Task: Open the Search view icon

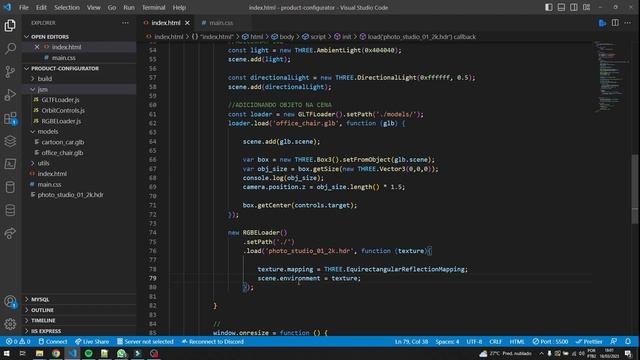Action: point(10,49)
